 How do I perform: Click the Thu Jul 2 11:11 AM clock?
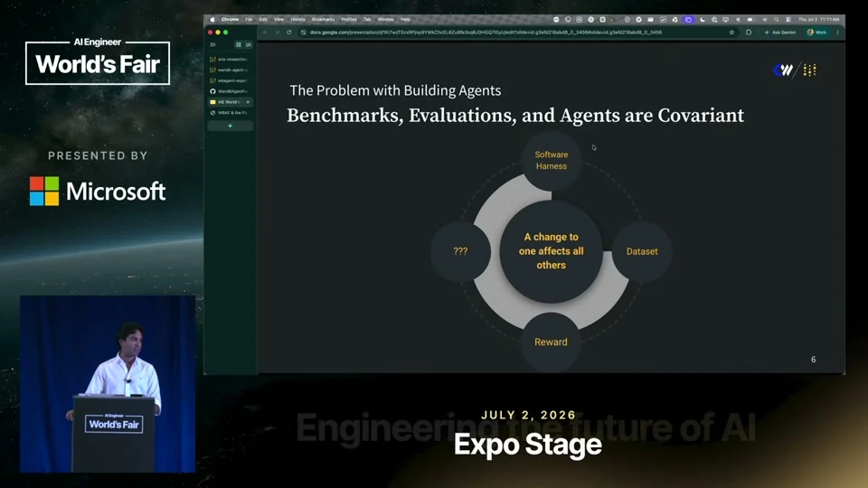[819, 19]
